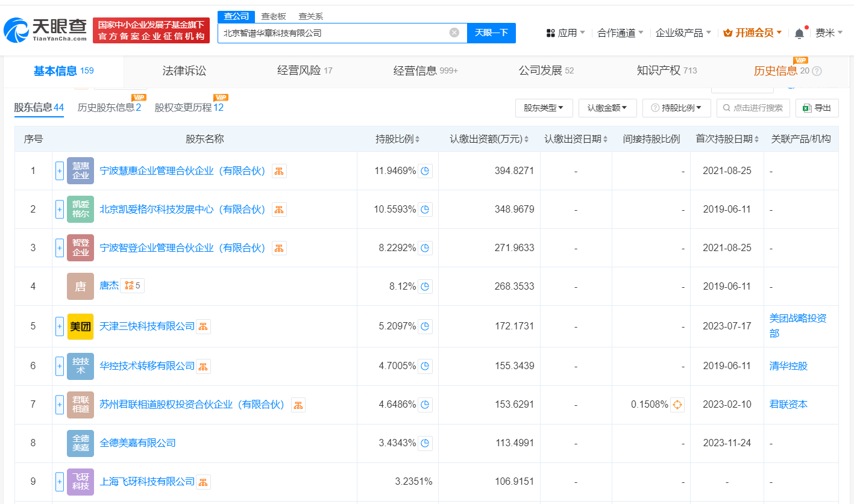854x504 pixels.
Task: Open the 公司发展 tab
Action: (x=546, y=71)
